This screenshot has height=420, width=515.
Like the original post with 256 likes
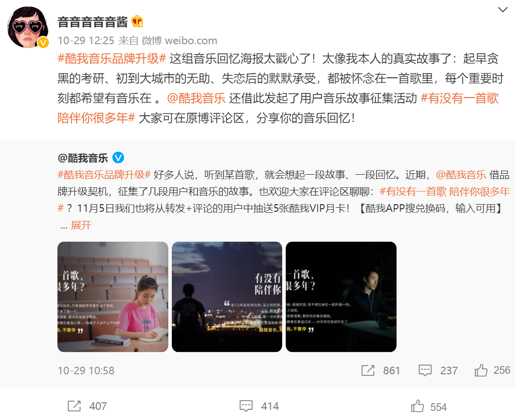492,370
